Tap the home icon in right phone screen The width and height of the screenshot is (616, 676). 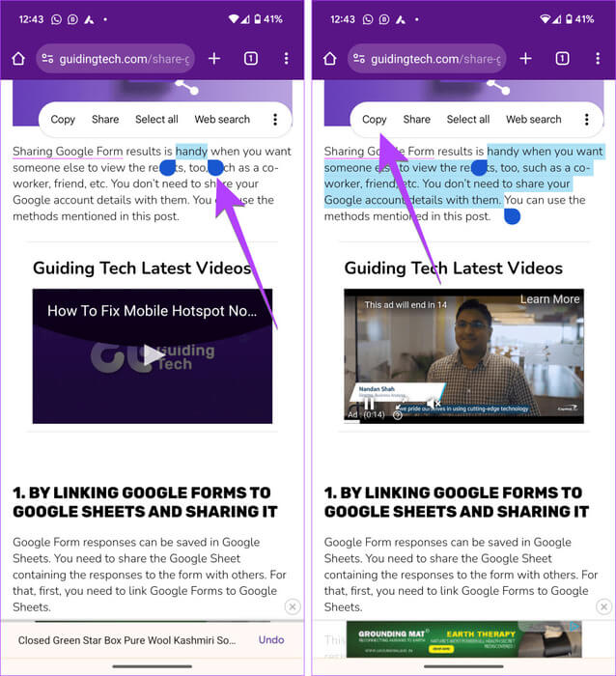click(330, 59)
